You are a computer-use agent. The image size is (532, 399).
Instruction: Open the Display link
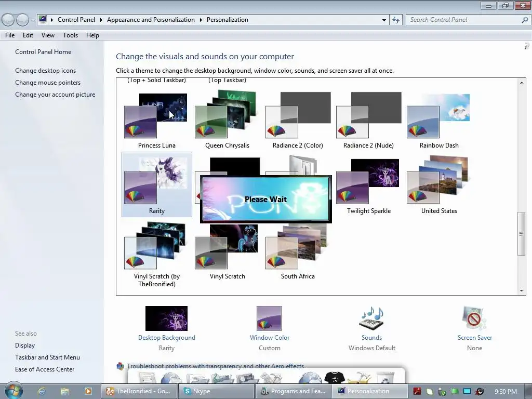pos(25,345)
